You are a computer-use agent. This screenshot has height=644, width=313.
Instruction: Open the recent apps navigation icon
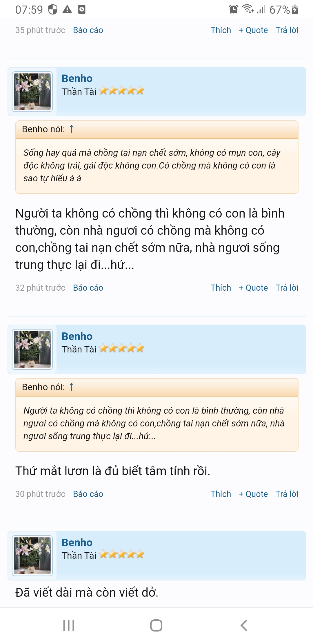click(x=69, y=625)
